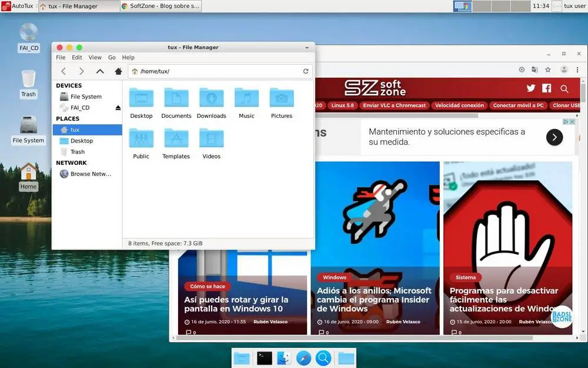
Task: Go to home folder toolbar icon
Action: (x=118, y=71)
